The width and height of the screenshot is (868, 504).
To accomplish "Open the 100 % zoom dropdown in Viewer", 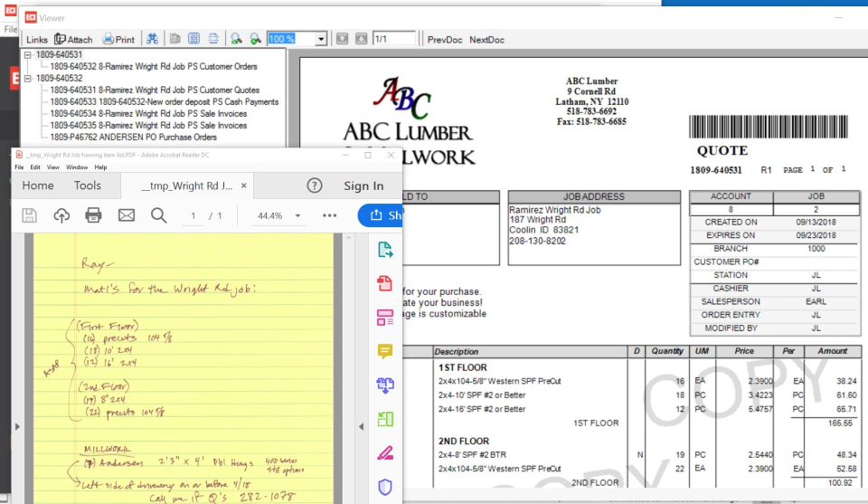I will tap(320, 39).
